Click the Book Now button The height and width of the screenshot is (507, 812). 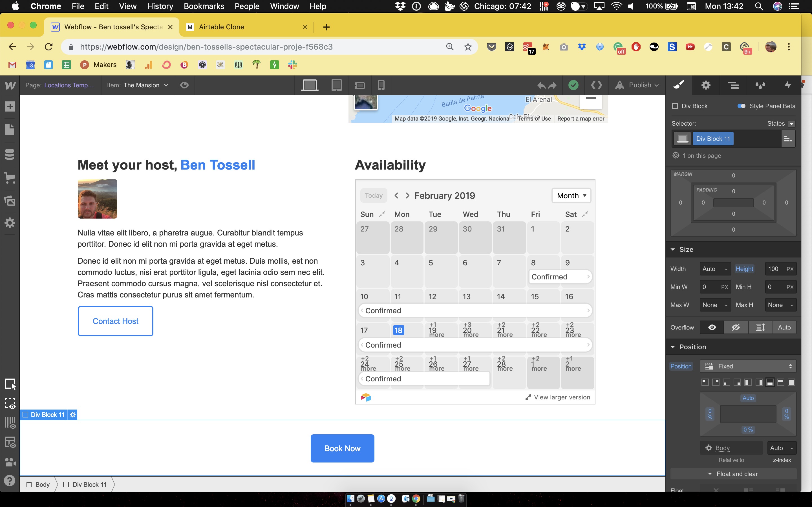click(342, 448)
